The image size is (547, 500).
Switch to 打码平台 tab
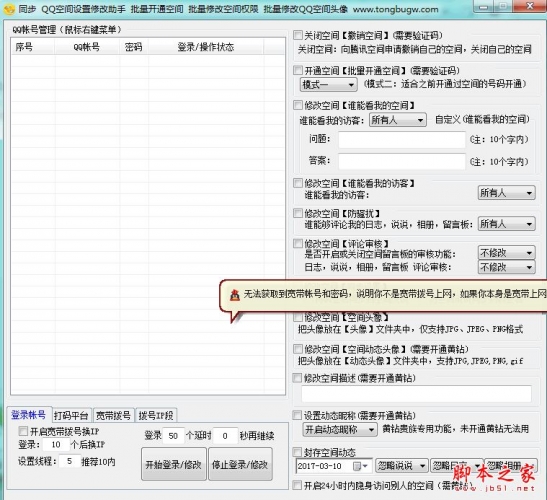click(x=72, y=416)
